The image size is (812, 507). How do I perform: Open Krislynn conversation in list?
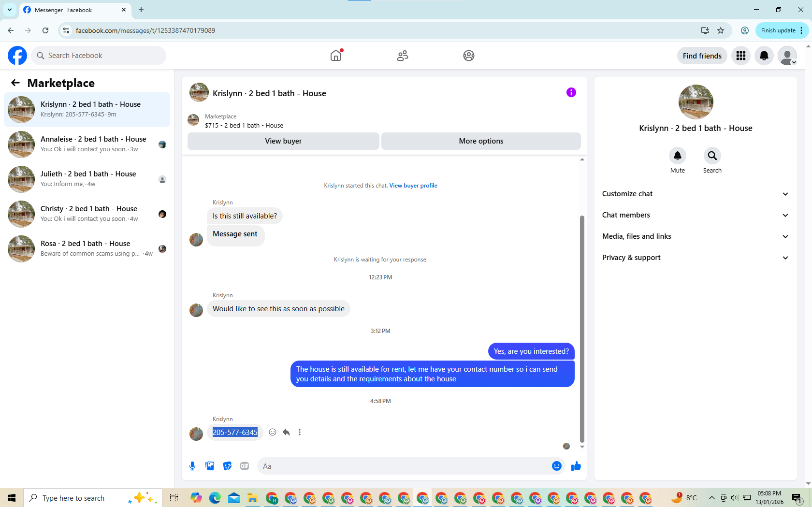87,110
